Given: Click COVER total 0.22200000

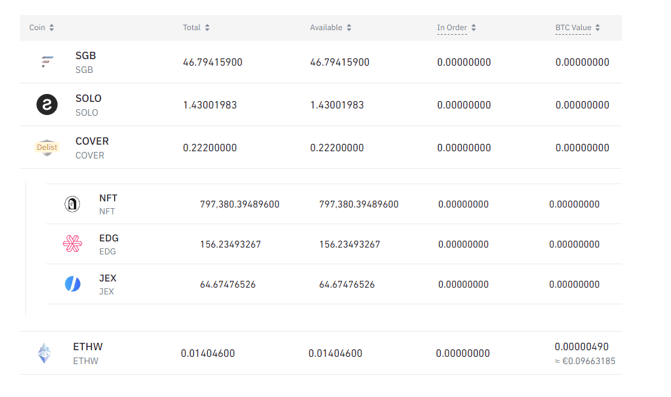Looking at the screenshot, I should pyautogui.click(x=210, y=148).
